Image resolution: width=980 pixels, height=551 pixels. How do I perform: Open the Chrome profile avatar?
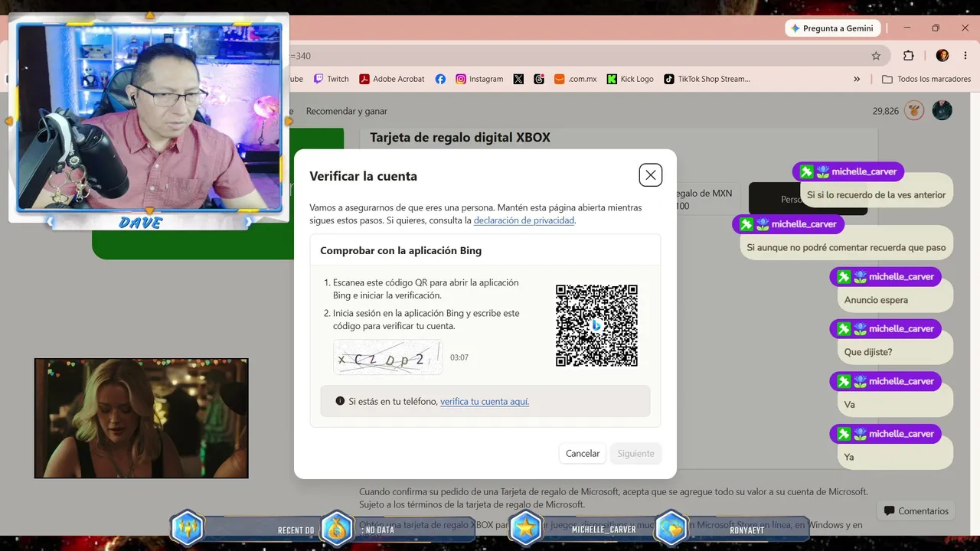pos(942,56)
